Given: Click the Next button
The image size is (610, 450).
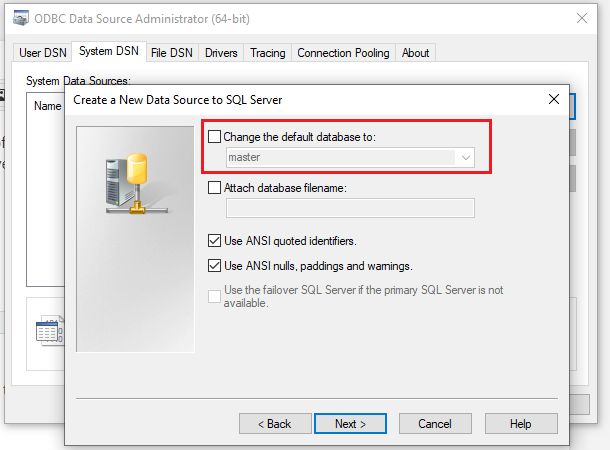Looking at the screenshot, I should (350, 424).
